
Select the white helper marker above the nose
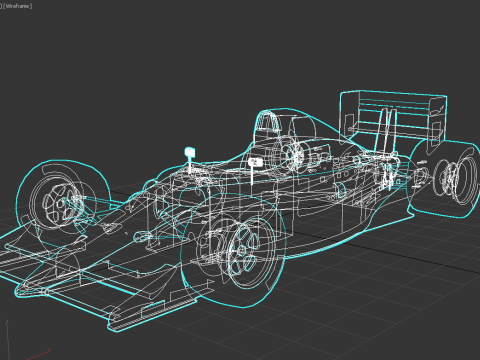tap(190, 152)
